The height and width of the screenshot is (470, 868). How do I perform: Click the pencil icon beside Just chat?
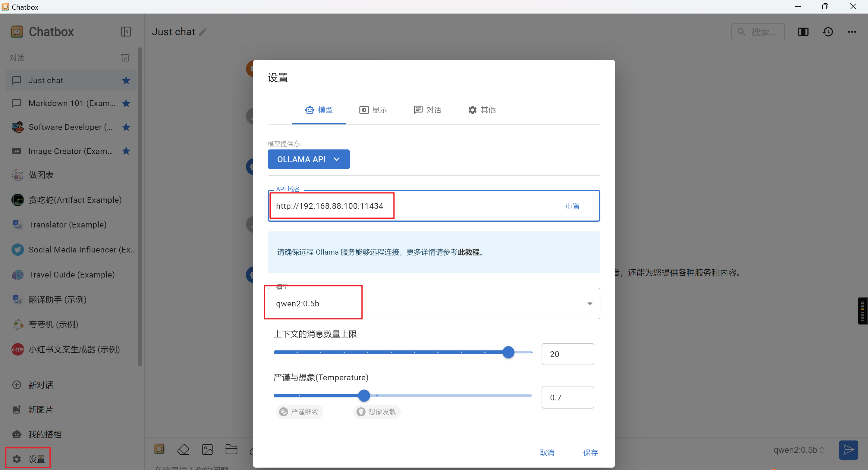pyautogui.click(x=203, y=32)
